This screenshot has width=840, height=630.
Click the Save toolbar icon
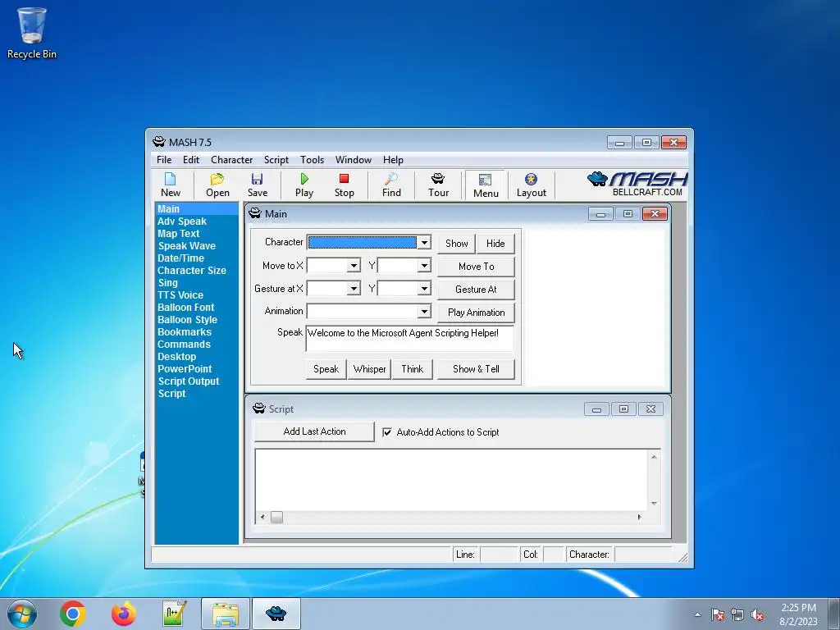[x=257, y=185]
